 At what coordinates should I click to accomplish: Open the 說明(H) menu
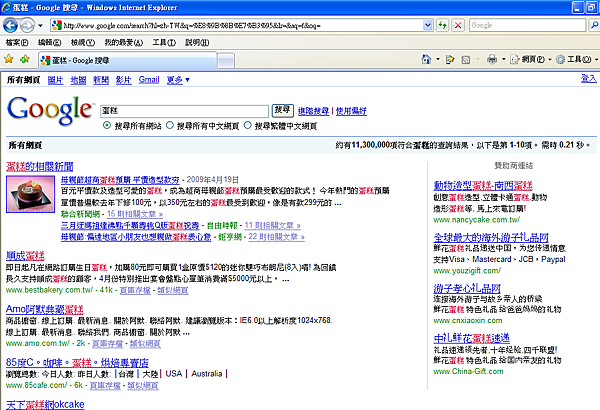click(197, 42)
